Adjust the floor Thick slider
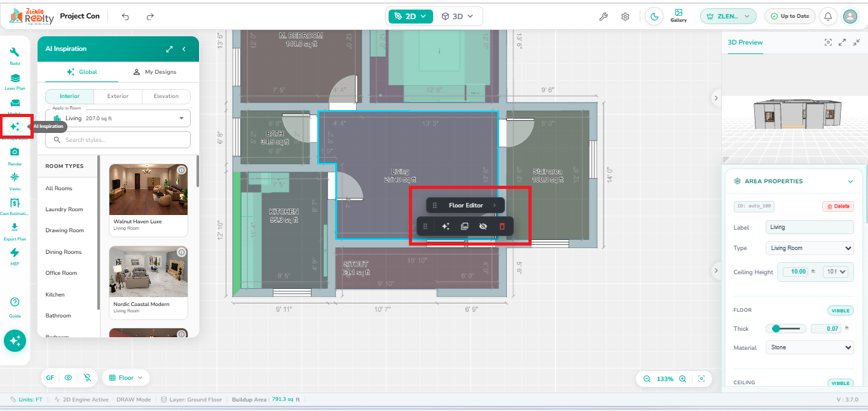The image size is (868, 411). (785, 329)
